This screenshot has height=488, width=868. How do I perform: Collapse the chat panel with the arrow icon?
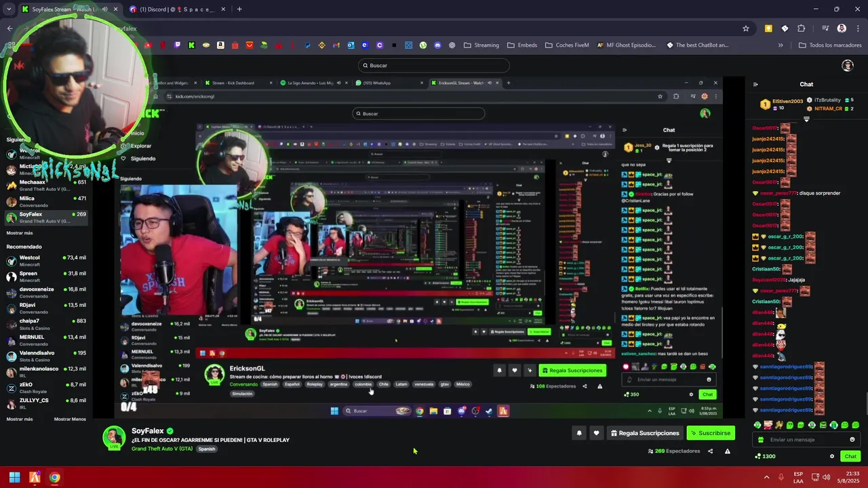coord(755,84)
